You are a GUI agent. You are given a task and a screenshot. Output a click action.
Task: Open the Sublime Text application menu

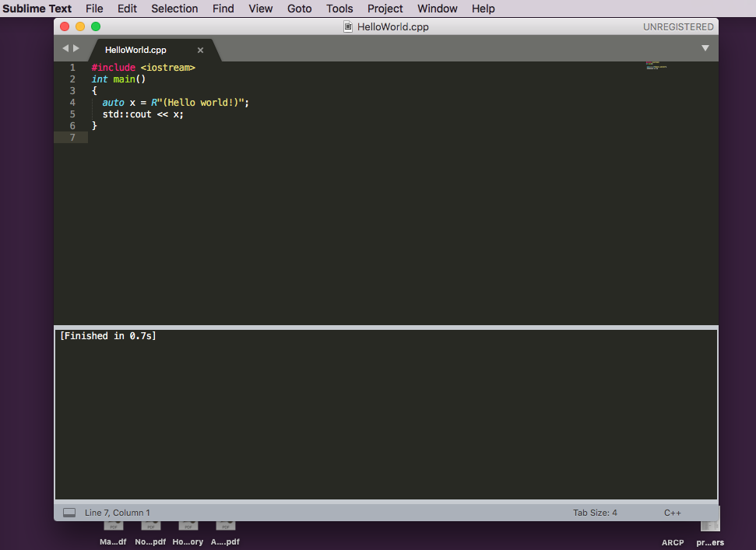pos(37,9)
